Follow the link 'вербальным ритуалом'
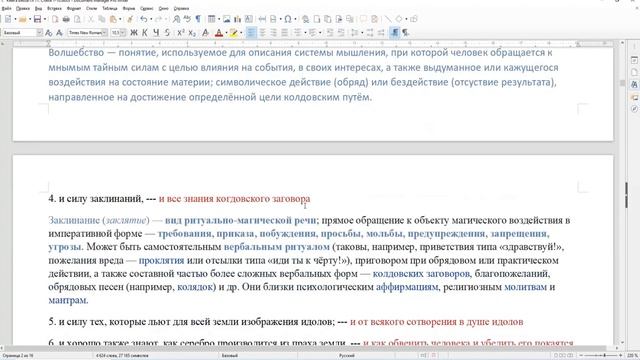This screenshot has width=640, height=360. [277, 247]
